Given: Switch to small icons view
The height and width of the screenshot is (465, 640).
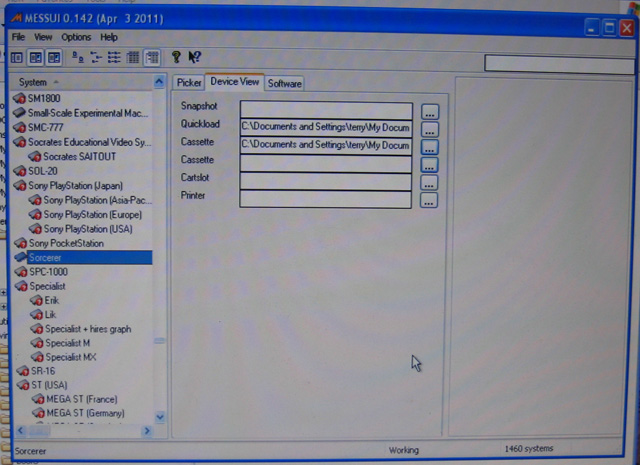Looking at the screenshot, I should pyautogui.click(x=96, y=58).
